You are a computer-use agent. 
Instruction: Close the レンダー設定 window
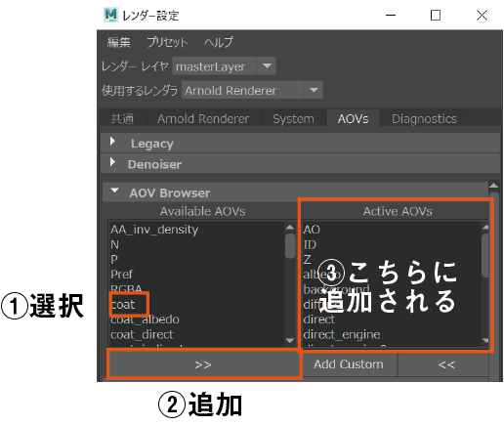[482, 15]
